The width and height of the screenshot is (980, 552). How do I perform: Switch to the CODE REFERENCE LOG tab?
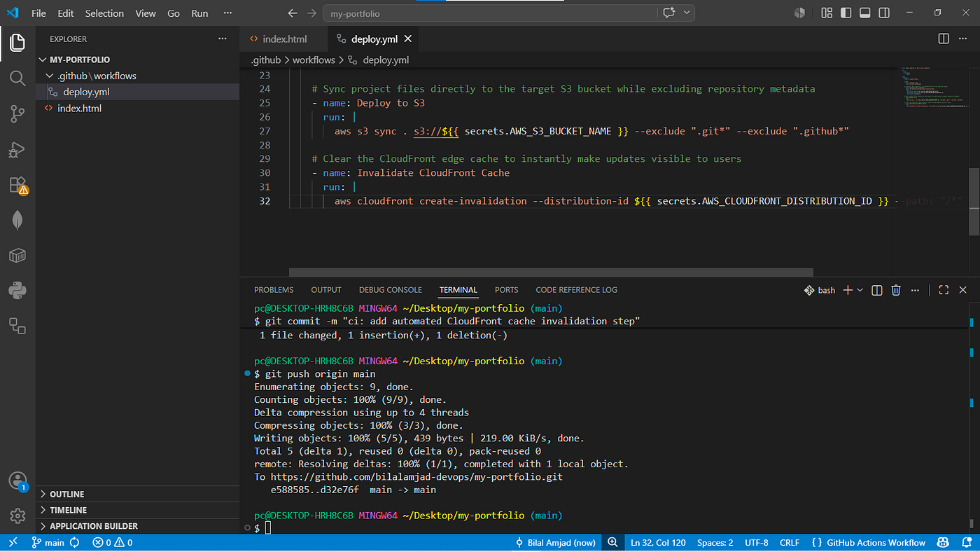pos(576,290)
